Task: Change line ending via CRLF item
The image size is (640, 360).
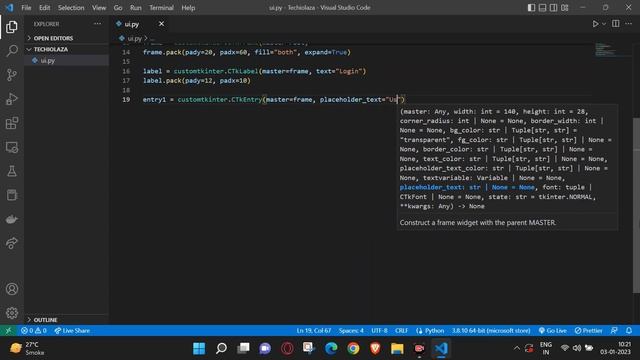Action: [x=401, y=331]
